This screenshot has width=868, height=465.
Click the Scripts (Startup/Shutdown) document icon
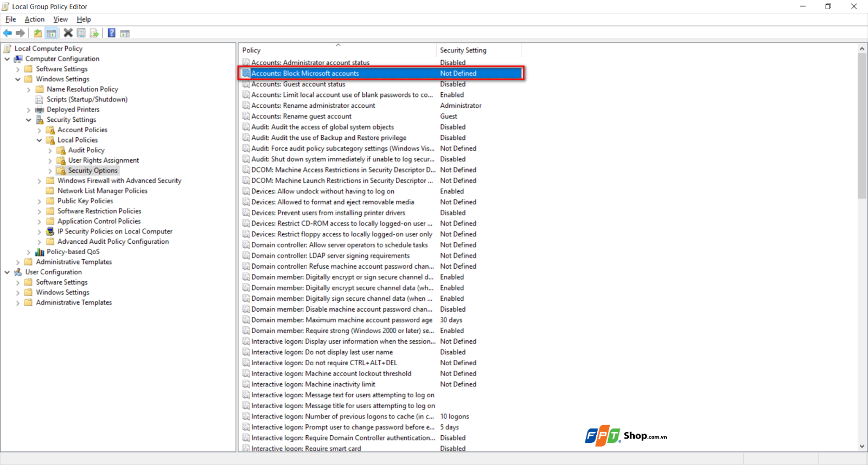pos(40,99)
